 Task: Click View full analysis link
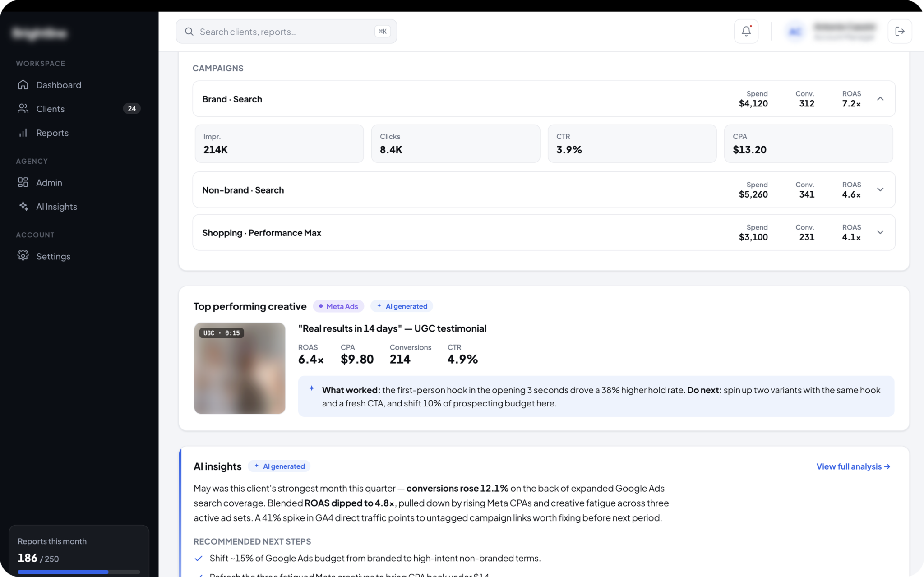(x=853, y=466)
